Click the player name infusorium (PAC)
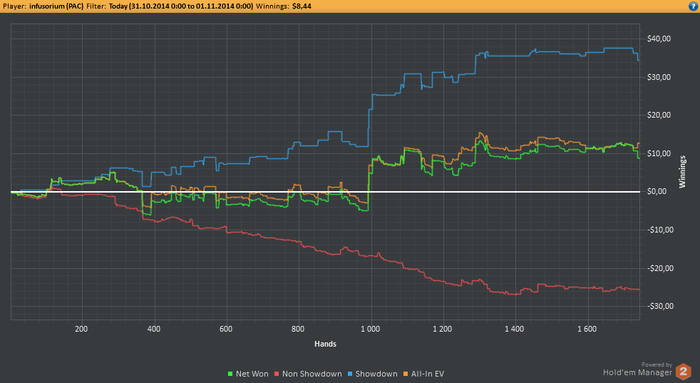 56,6
